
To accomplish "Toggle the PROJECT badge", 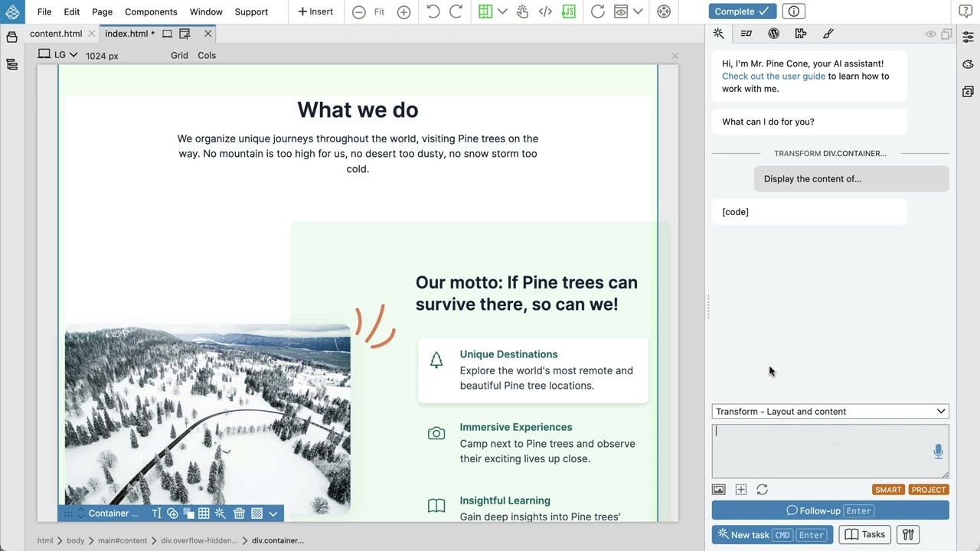I will (929, 490).
